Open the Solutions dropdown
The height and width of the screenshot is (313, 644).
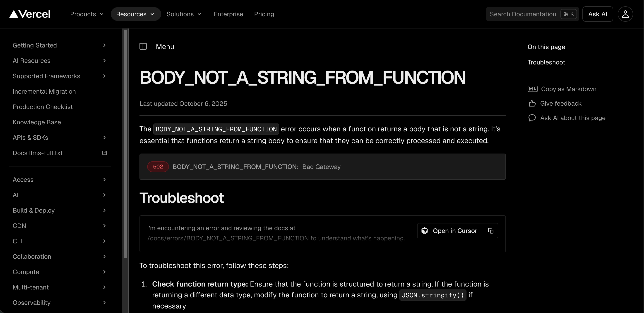click(184, 14)
